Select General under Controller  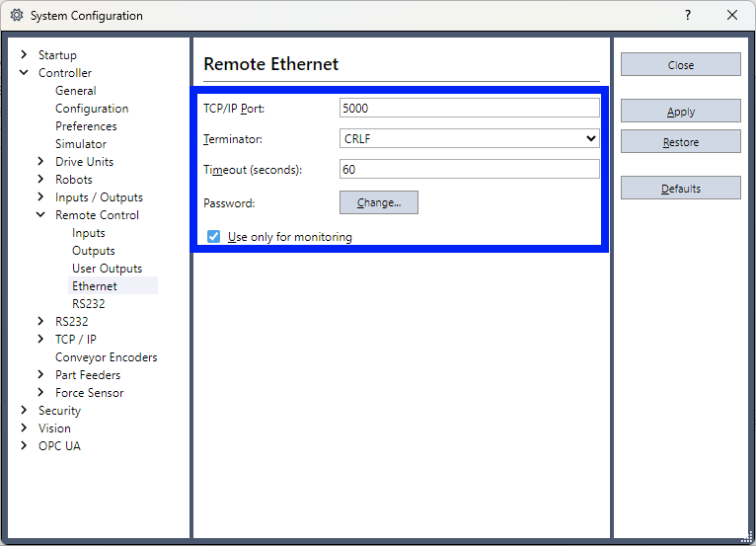pyautogui.click(x=76, y=91)
